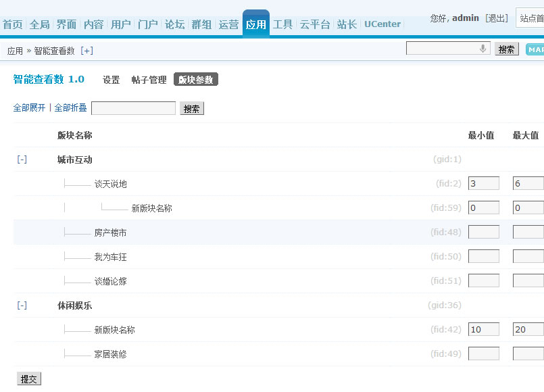
Task: Click the 搜索 button beside the forum filter field
Action: pos(192,109)
